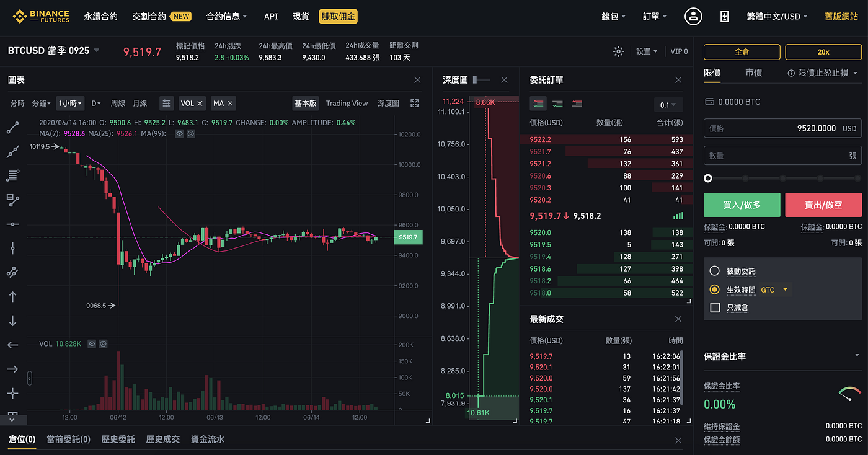Screen dimensions: 868x455
Task: Open the app download icon
Action: click(x=724, y=17)
